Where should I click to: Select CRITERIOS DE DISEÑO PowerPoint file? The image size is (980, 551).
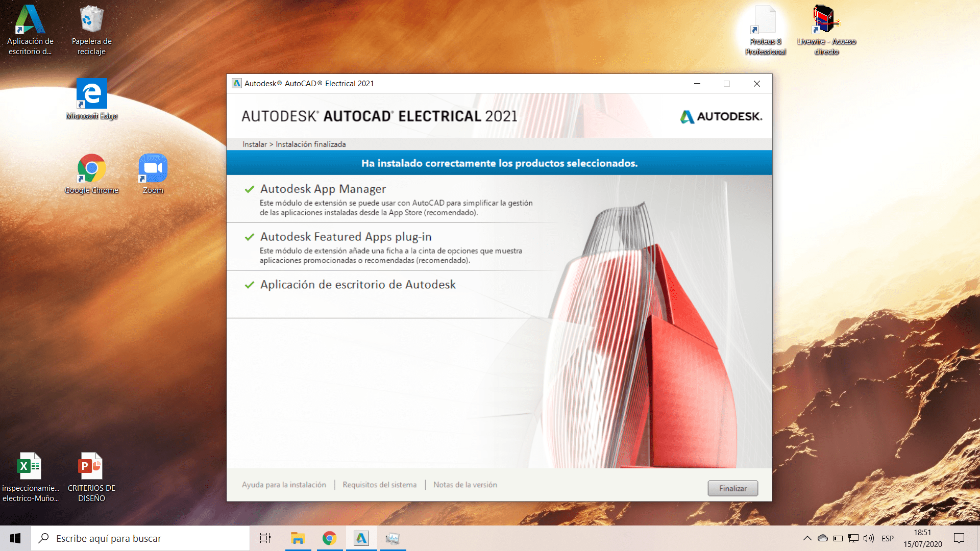point(91,476)
